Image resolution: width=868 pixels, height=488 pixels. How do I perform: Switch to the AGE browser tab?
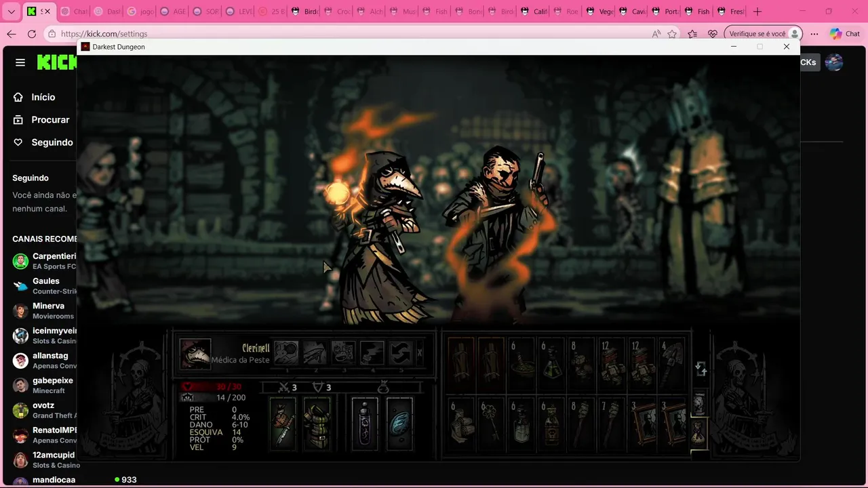172,12
